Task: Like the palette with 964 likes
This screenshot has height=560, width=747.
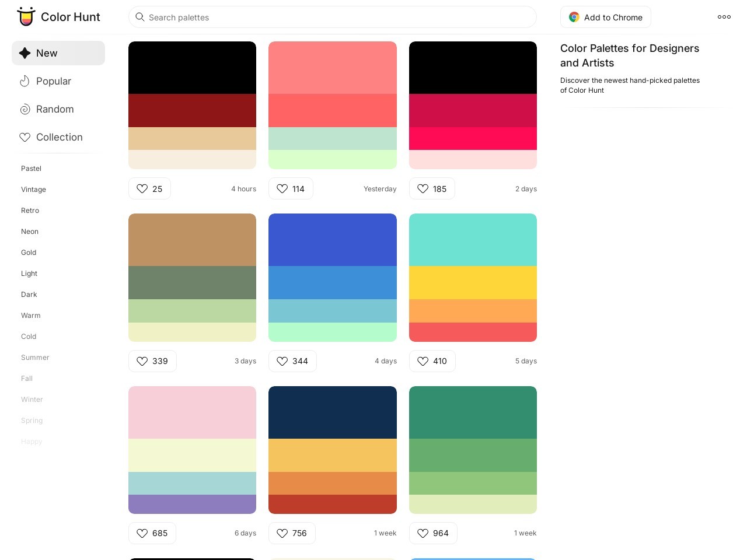Action: point(433,533)
